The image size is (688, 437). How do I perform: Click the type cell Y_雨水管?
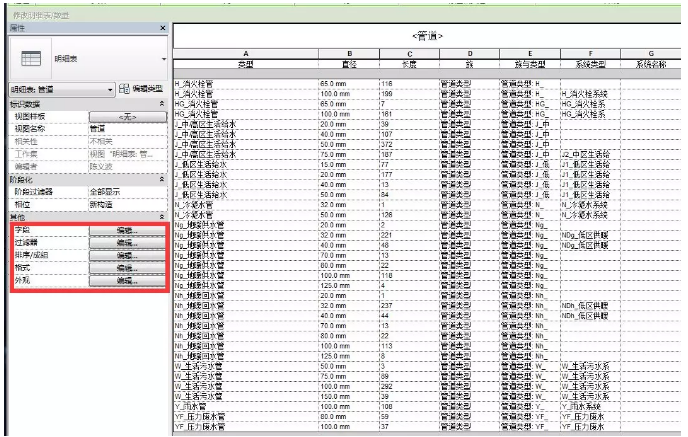(x=246, y=407)
